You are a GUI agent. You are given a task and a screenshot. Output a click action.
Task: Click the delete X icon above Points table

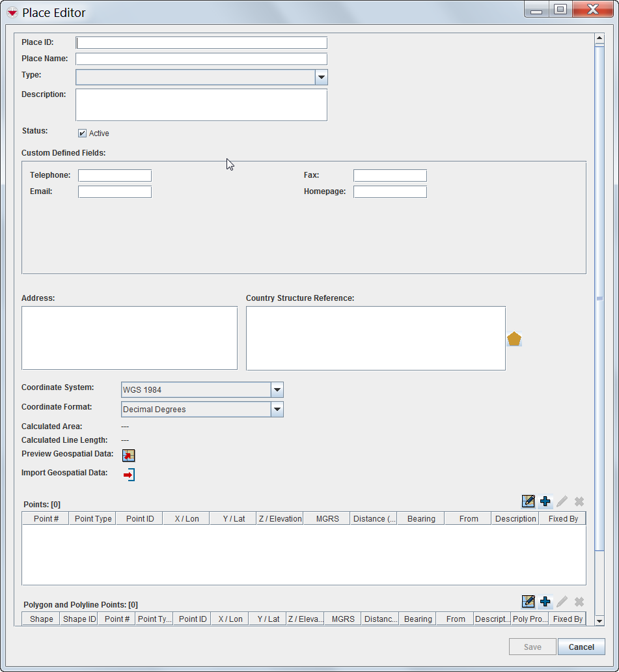pyautogui.click(x=579, y=501)
